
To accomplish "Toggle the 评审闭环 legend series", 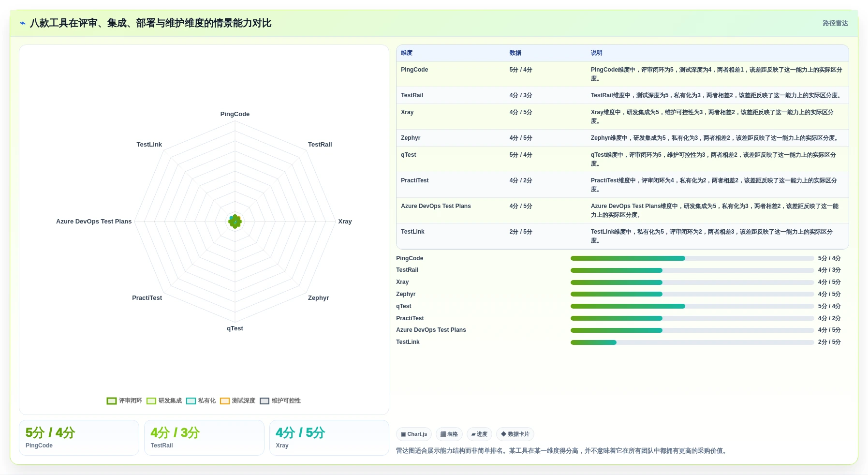I will pos(124,401).
